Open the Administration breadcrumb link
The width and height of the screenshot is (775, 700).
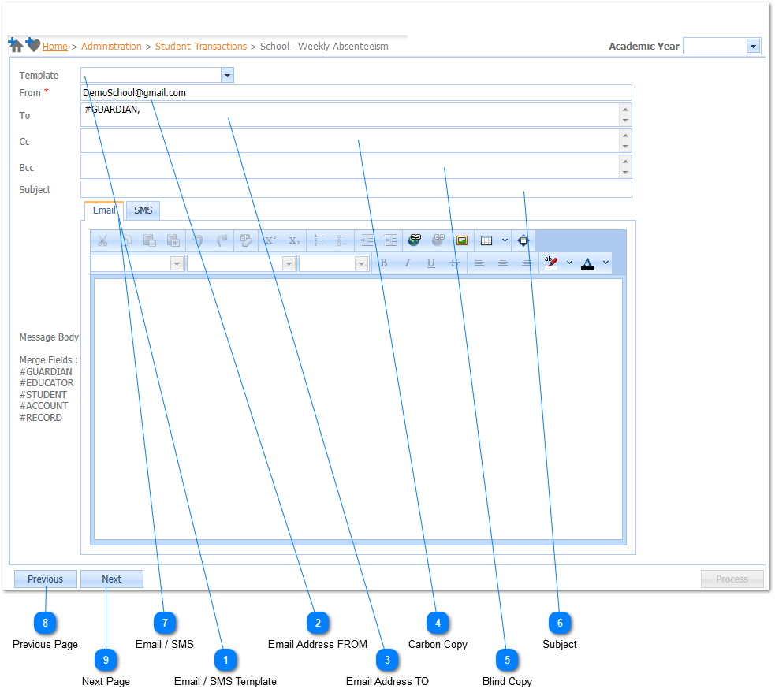[x=111, y=47]
